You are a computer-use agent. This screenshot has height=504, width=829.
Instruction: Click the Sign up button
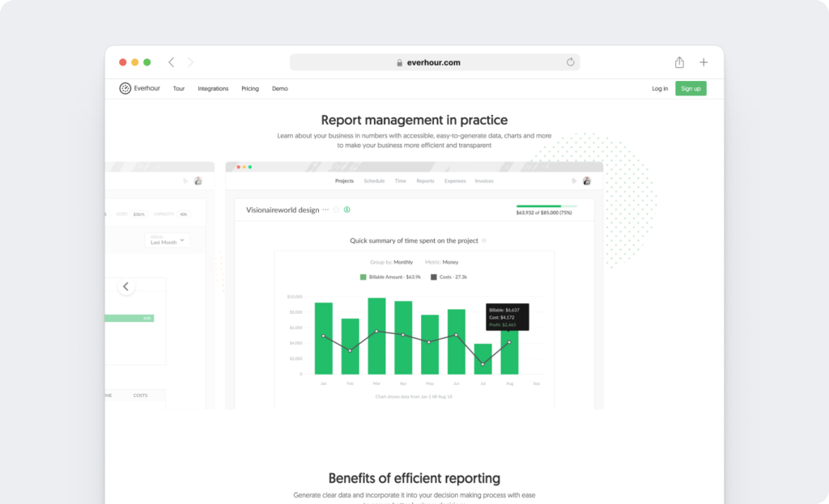691,88
